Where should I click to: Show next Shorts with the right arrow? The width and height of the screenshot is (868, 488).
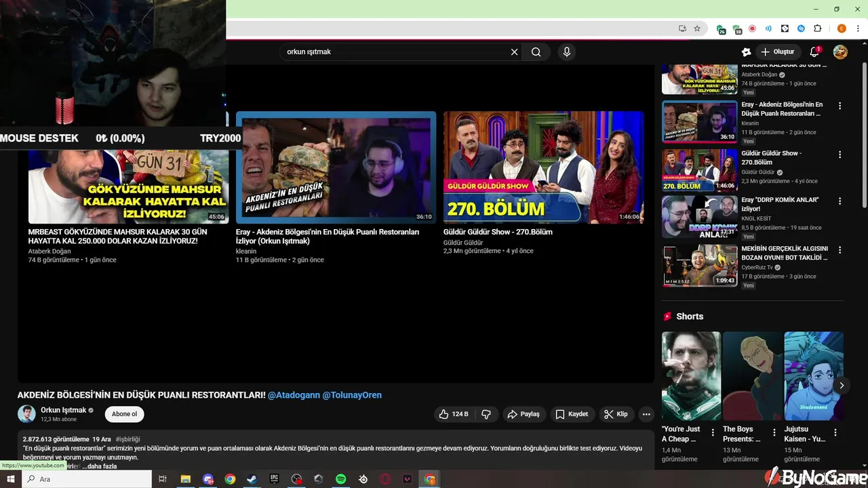pos(842,386)
